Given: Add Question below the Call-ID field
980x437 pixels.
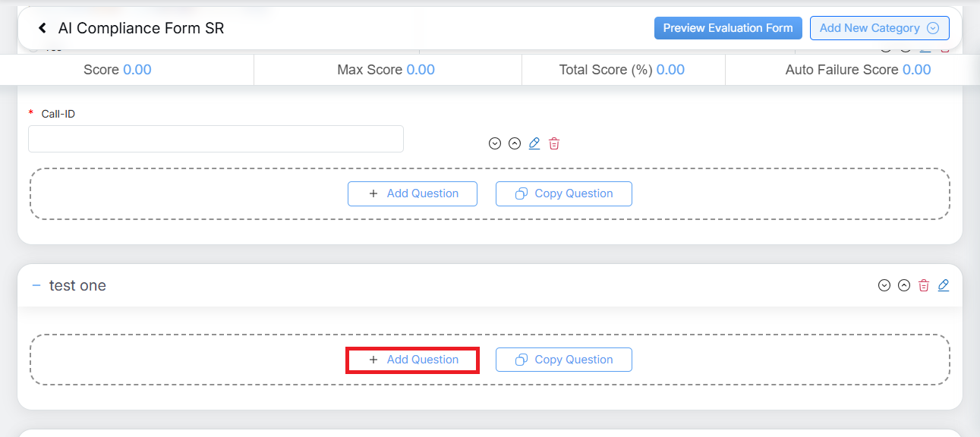Looking at the screenshot, I should click(x=412, y=193).
